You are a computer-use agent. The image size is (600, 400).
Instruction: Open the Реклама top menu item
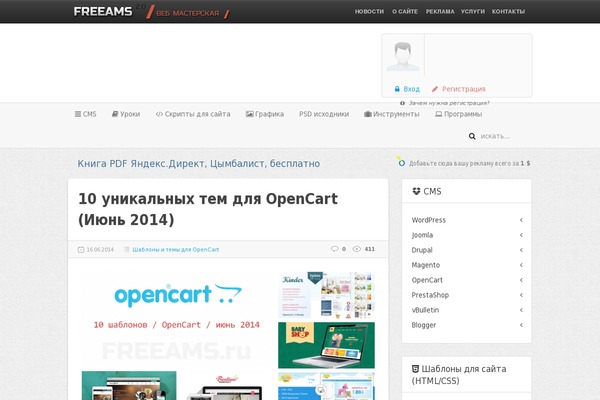click(440, 11)
